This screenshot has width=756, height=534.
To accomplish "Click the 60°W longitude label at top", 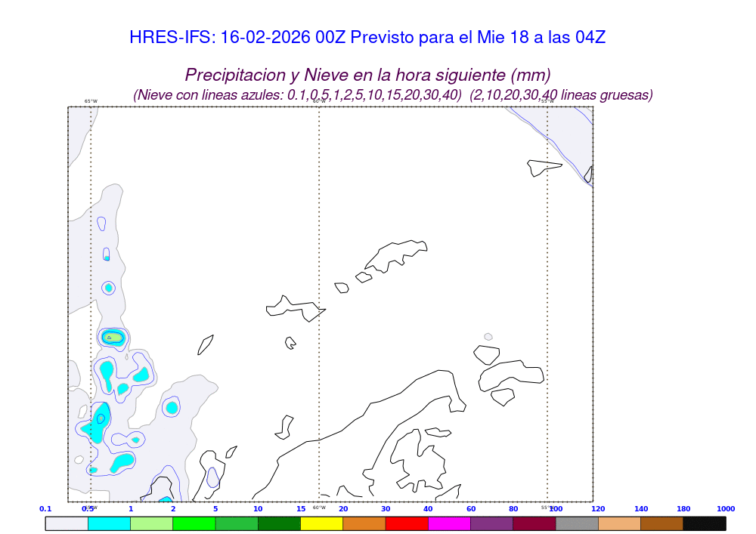I will pyautogui.click(x=319, y=101).
